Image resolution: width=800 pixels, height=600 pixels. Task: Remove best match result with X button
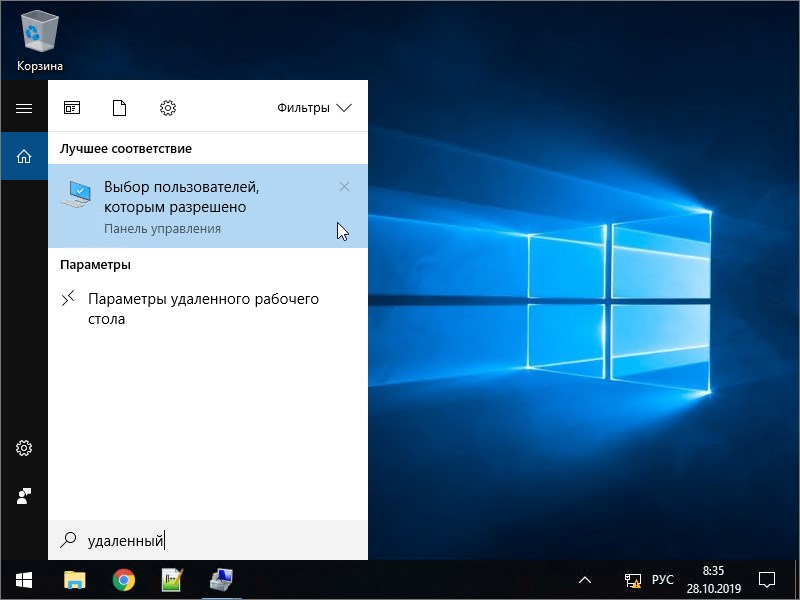coord(344,187)
